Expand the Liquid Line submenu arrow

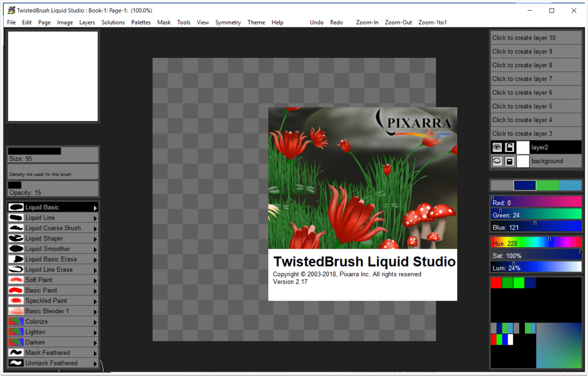pos(95,218)
